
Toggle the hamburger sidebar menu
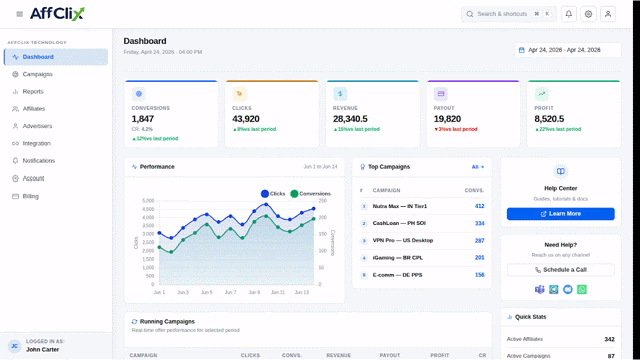tap(20, 14)
